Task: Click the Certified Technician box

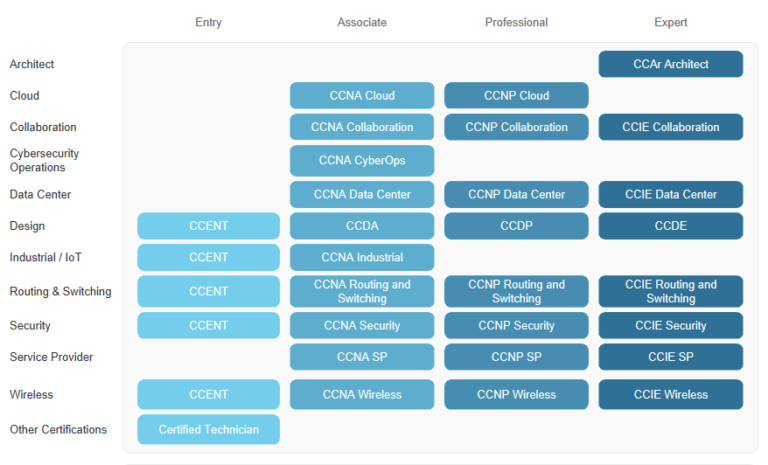Action: coord(209,429)
